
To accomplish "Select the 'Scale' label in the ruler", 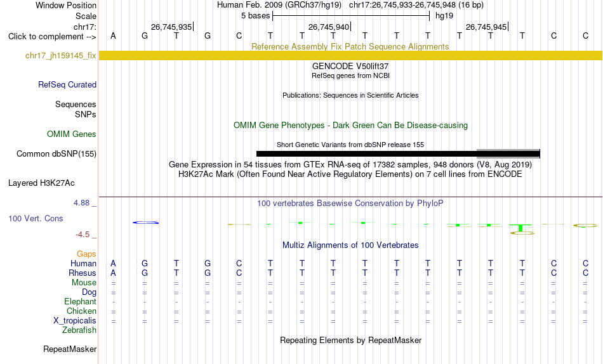I will (86, 16).
